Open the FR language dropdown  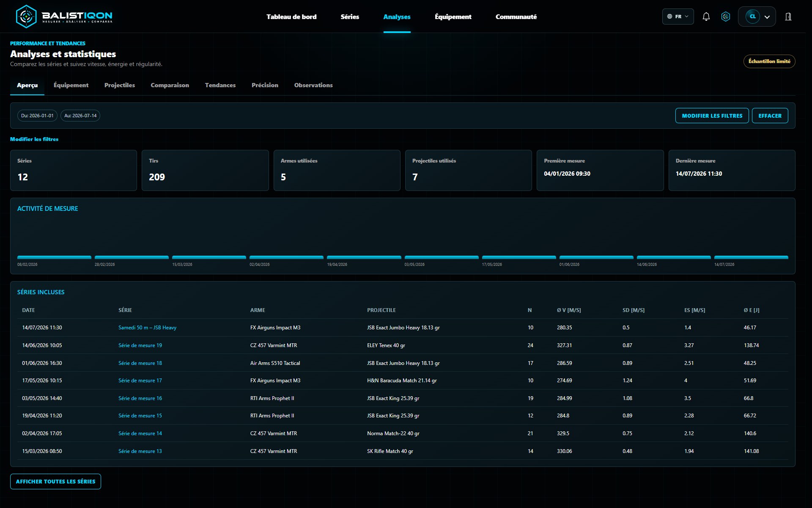pos(678,17)
